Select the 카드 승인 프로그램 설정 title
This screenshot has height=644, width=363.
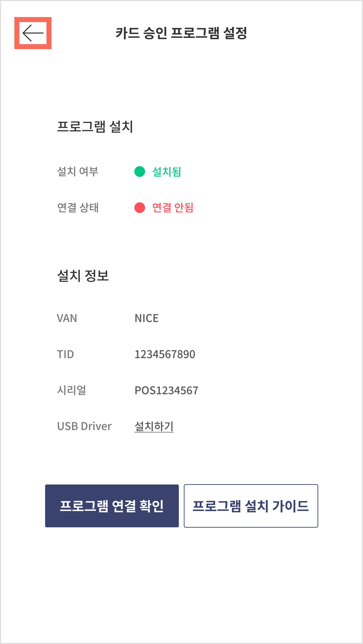click(181, 33)
